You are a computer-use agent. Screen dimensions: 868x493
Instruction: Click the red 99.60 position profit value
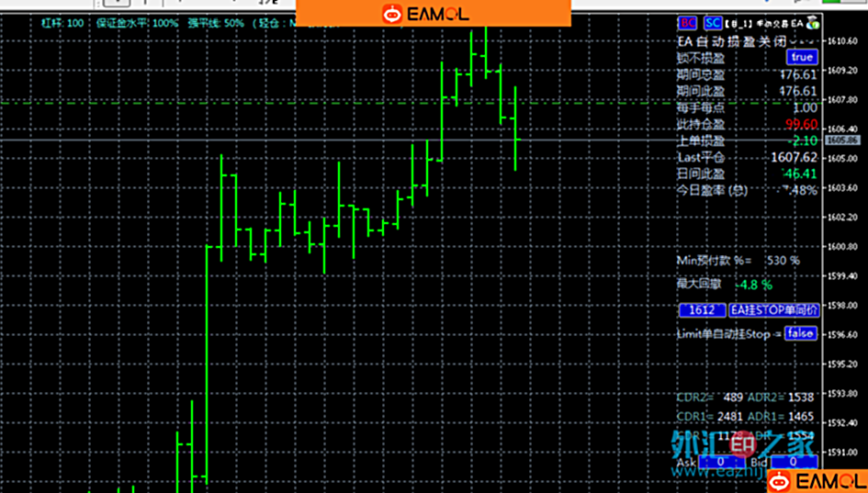800,124
